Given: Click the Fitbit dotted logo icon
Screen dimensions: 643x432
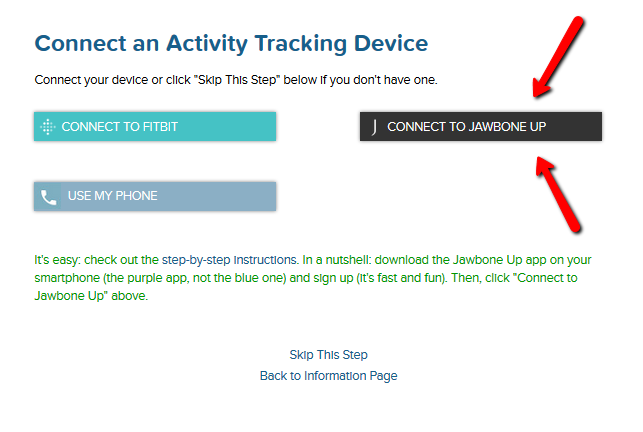Looking at the screenshot, I should tap(48, 127).
